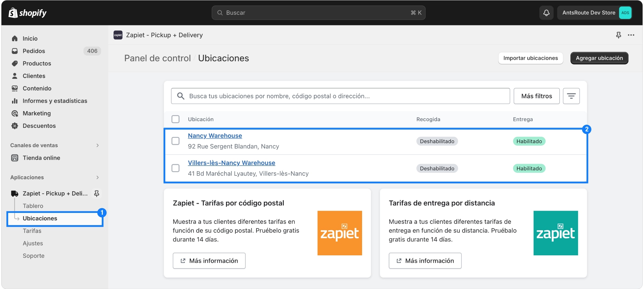This screenshot has width=644, height=289.
Task: Open Contenido section
Action: tap(37, 88)
